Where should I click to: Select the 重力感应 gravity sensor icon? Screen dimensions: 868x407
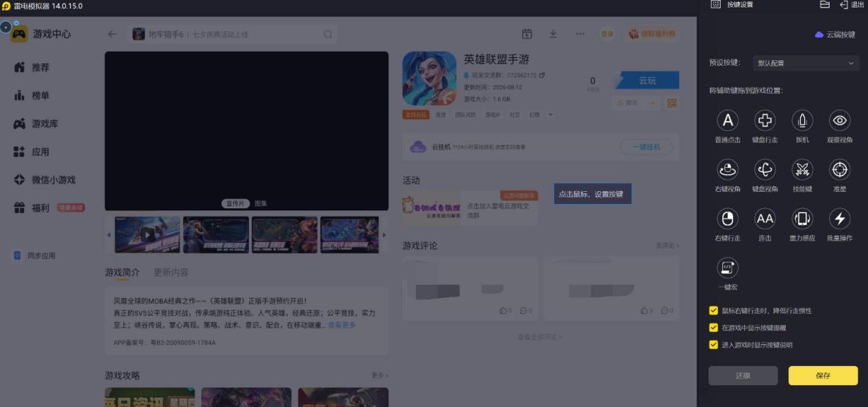[x=802, y=219]
